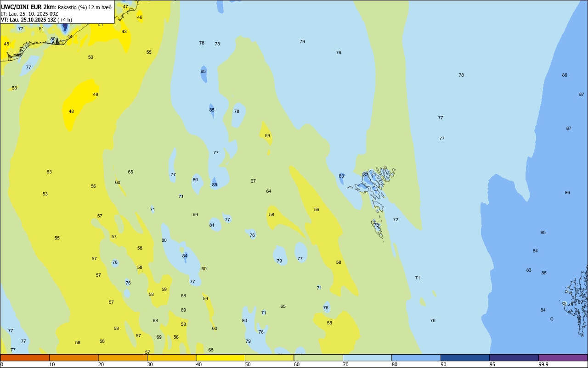Click the legend scale label "99.9"
The width and height of the screenshot is (588, 368).
coord(543,364)
